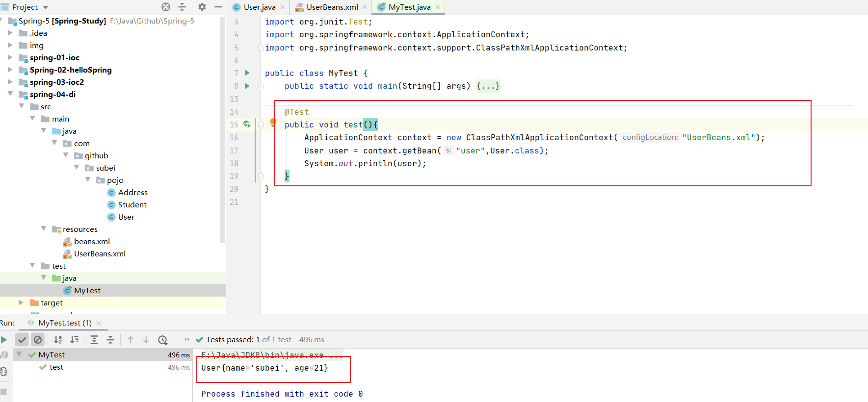This screenshot has height=402, width=868.
Task: Expand the spring-01-ioc module folder
Action: (x=10, y=57)
